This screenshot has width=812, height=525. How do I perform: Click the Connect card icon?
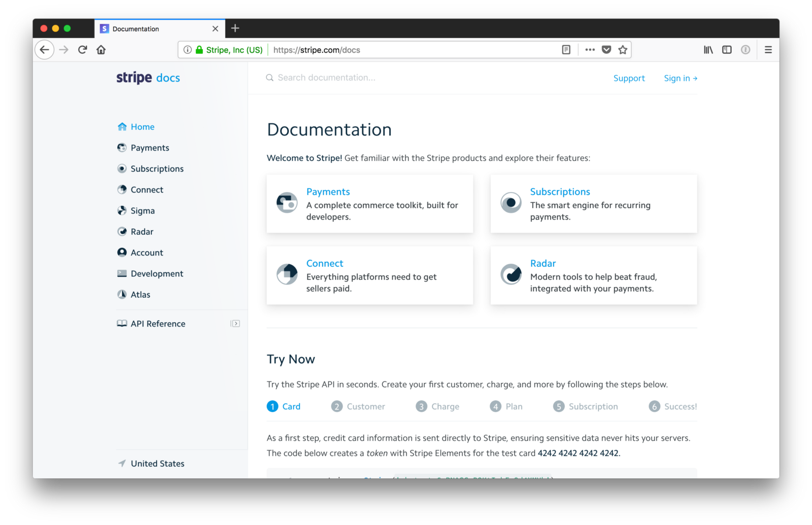[287, 274]
